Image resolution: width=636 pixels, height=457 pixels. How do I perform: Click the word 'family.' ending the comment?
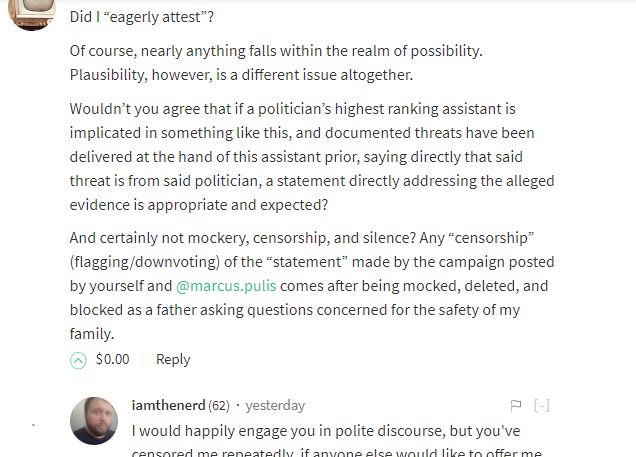tap(92, 334)
